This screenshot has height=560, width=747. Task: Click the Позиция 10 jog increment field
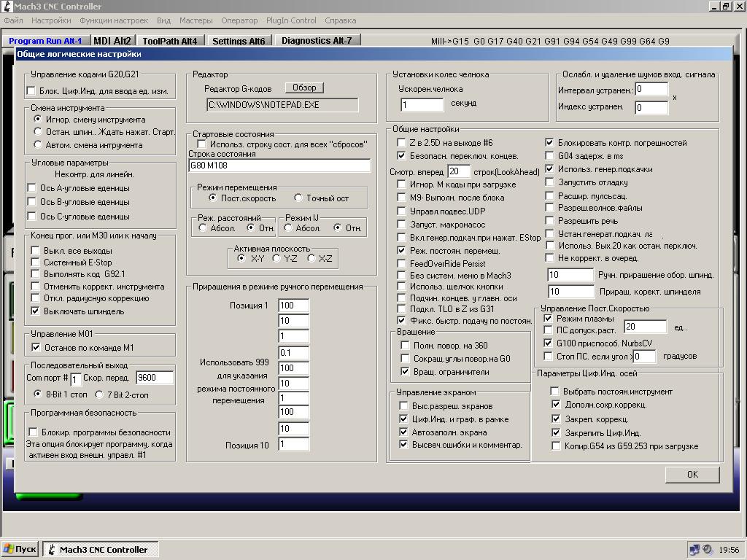point(294,444)
